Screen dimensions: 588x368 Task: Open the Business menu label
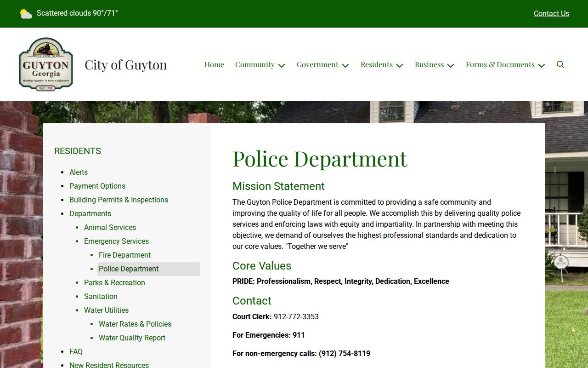tap(429, 64)
